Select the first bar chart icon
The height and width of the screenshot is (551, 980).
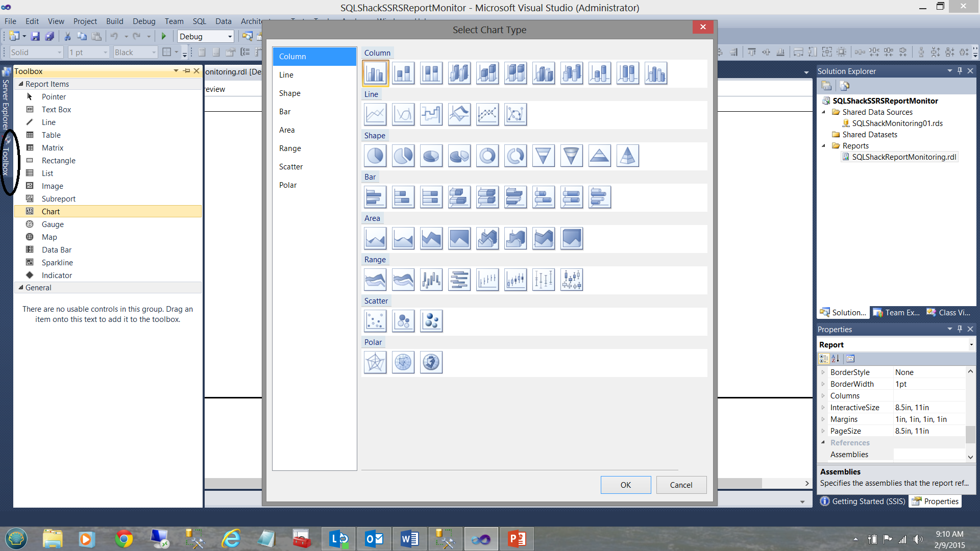point(375,197)
